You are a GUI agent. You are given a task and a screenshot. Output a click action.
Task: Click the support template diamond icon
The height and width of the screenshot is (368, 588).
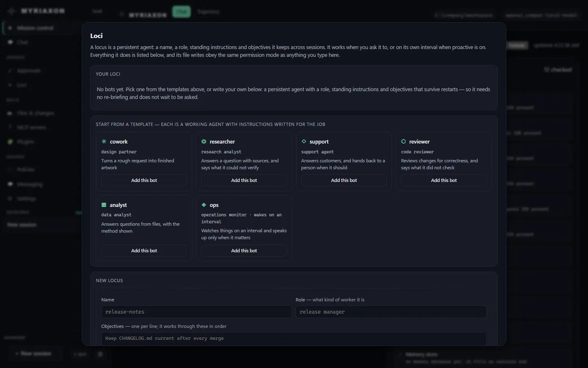(x=304, y=141)
